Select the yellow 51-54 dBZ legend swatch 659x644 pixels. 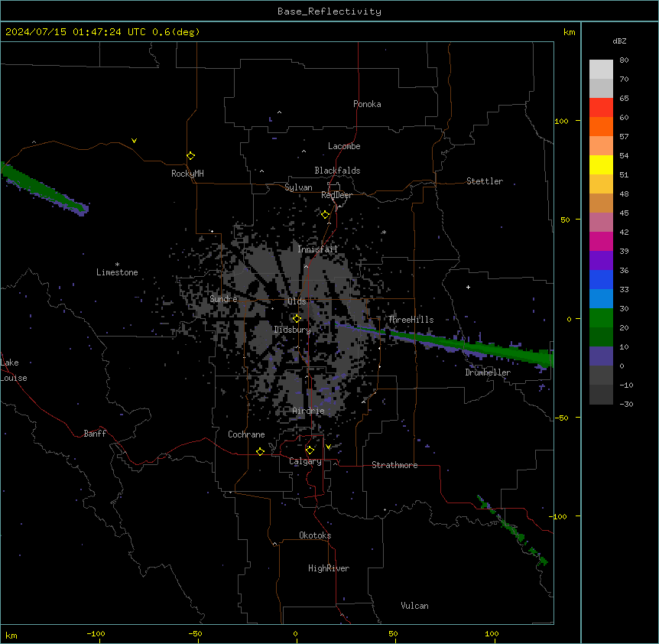point(601,164)
